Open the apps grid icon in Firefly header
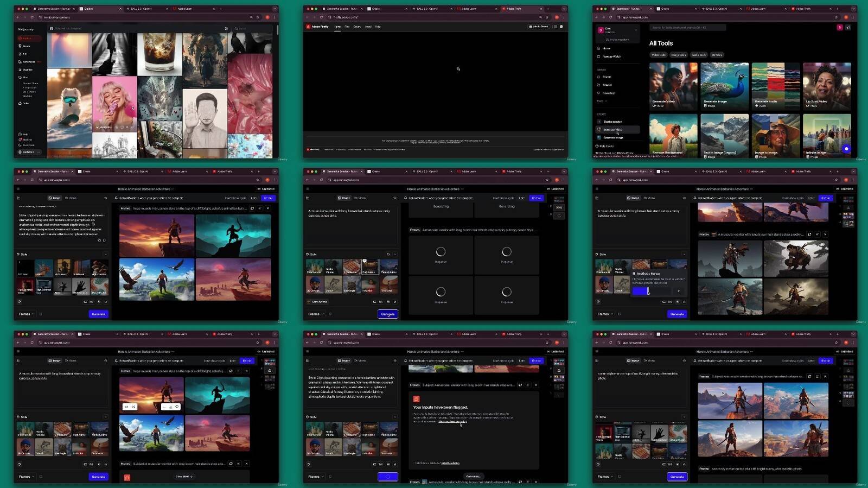 pyautogui.click(x=556, y=27)
